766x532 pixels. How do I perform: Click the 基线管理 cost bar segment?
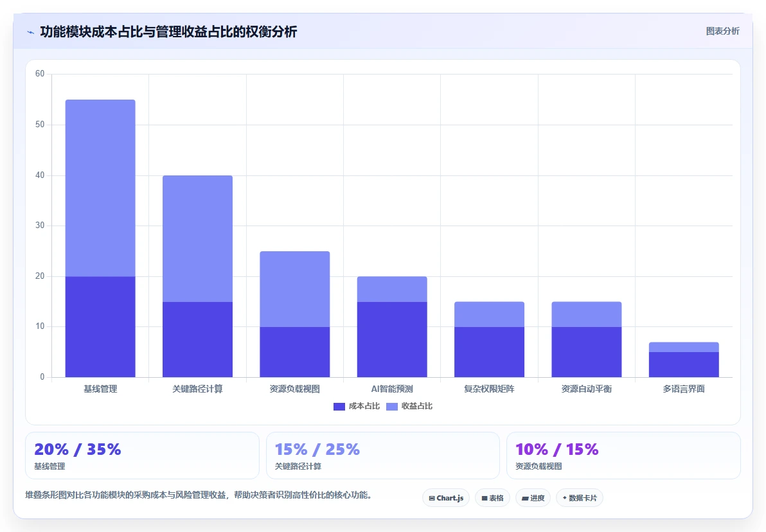[x=100, y=327]
